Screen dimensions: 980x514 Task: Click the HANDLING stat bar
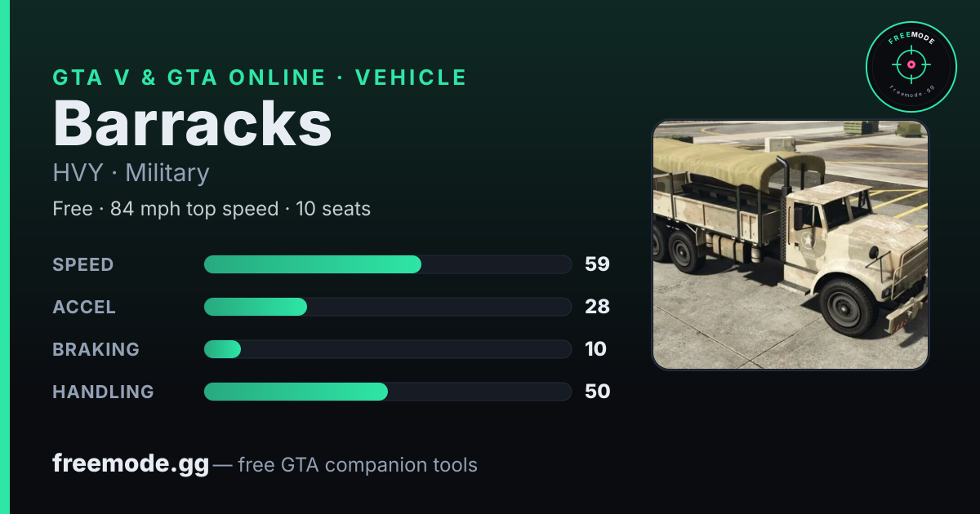tap(387, 392)
